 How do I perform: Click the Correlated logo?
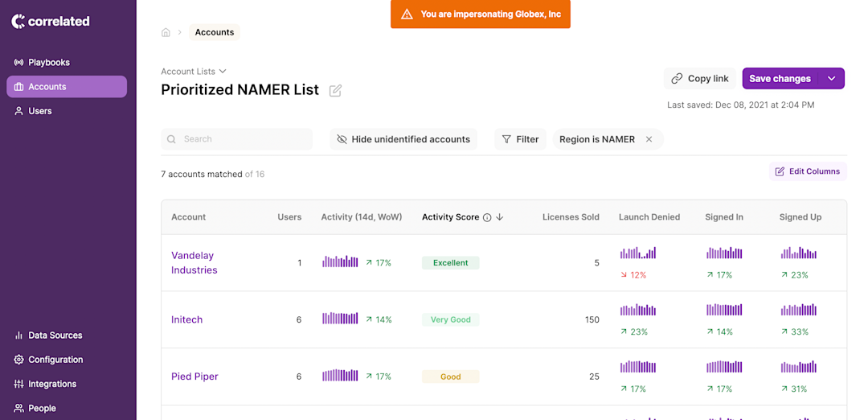51,22
